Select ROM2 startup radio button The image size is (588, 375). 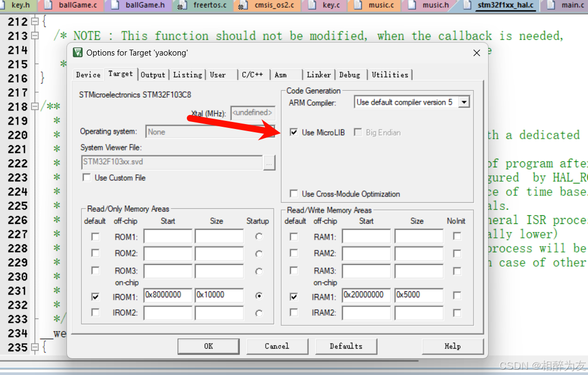click(259, 254)
